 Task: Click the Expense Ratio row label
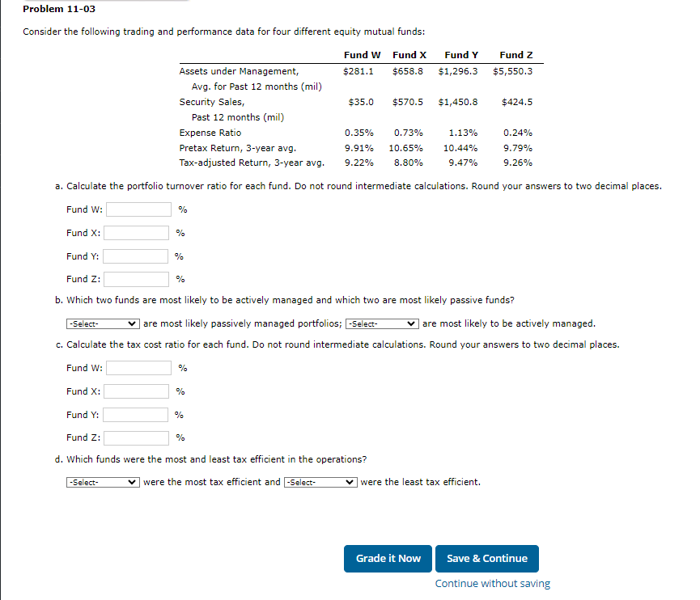click(x=210, y=133)
